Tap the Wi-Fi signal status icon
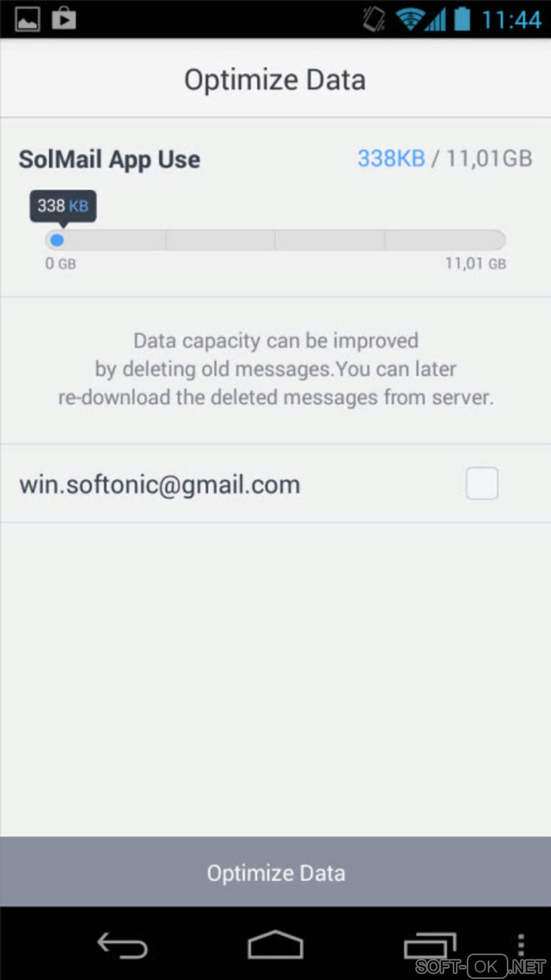The image size is (551, 980). (x=409, y=19)
